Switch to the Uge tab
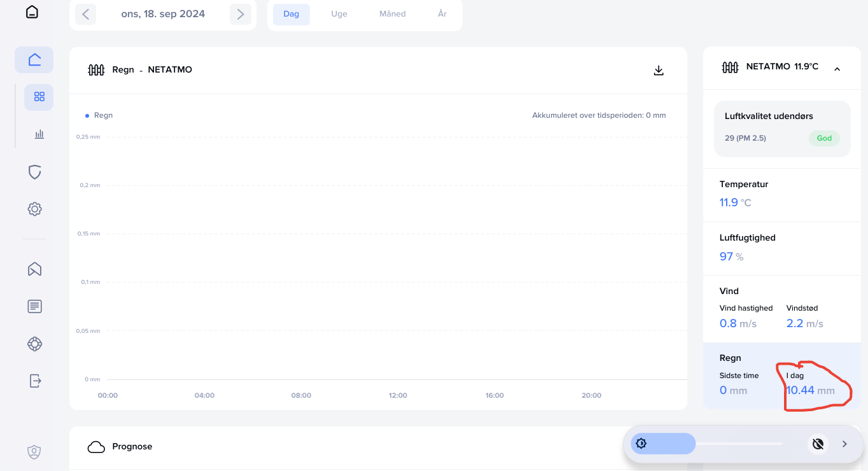Viewport: 868px width, 471px height. pos(339,14)
